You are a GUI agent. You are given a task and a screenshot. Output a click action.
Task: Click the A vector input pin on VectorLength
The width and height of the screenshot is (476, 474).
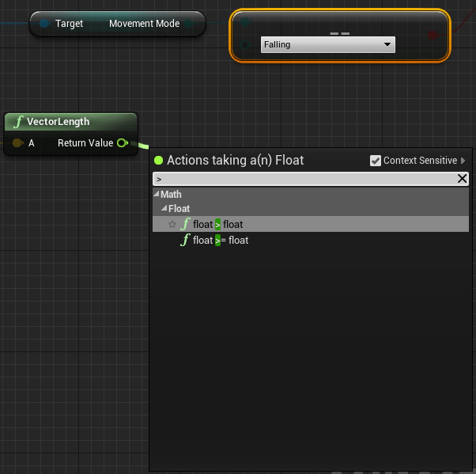pyautogui.click(x=17, y=143)
